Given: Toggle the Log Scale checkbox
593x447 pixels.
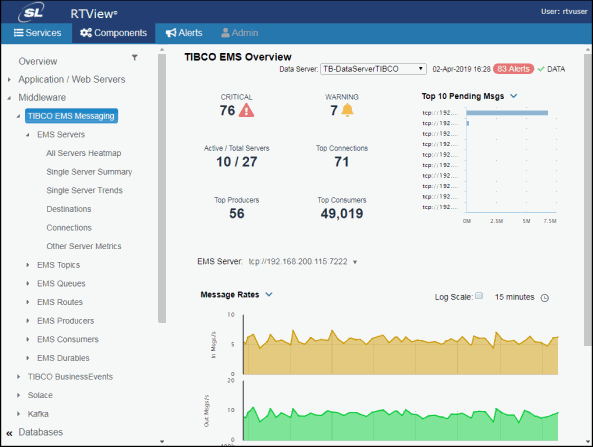Looking at the screenshot, I should (x=479, y=296).
